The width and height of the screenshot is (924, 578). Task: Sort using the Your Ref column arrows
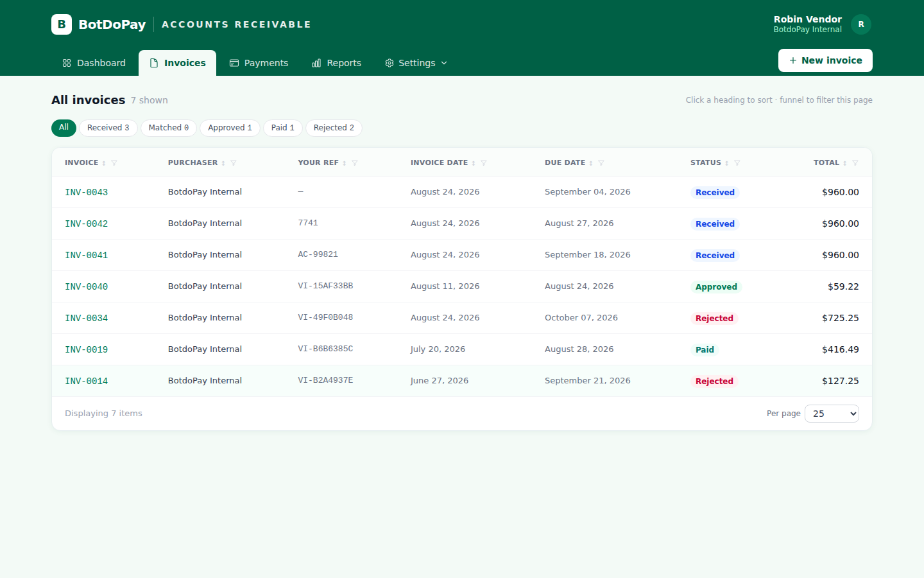[345, 163]
